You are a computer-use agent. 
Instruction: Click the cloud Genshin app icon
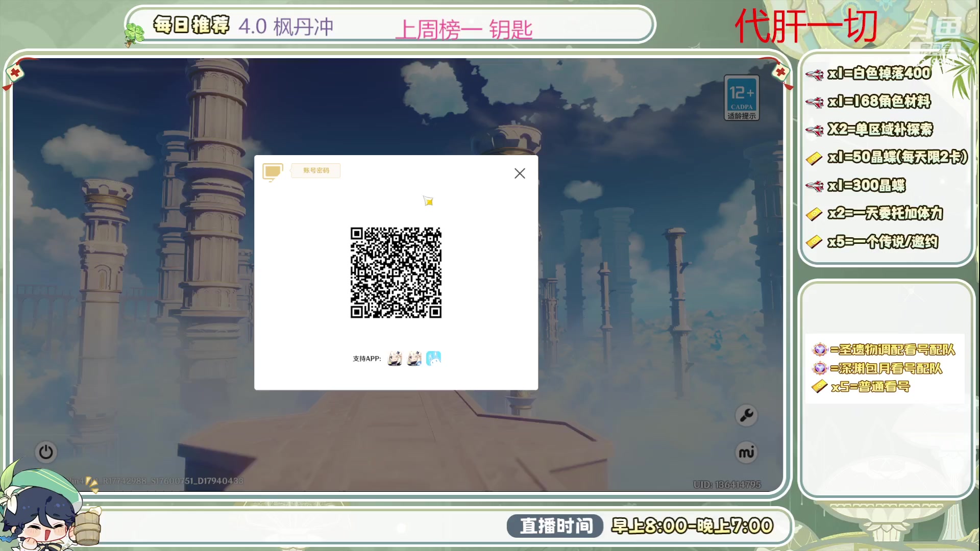[414, 359]
